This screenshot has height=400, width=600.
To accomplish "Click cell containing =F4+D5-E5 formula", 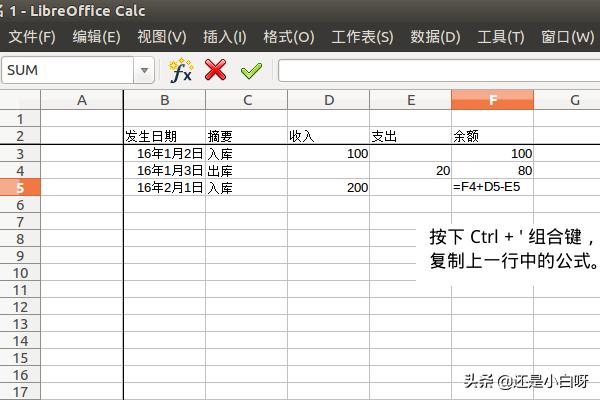I will 492,188.
